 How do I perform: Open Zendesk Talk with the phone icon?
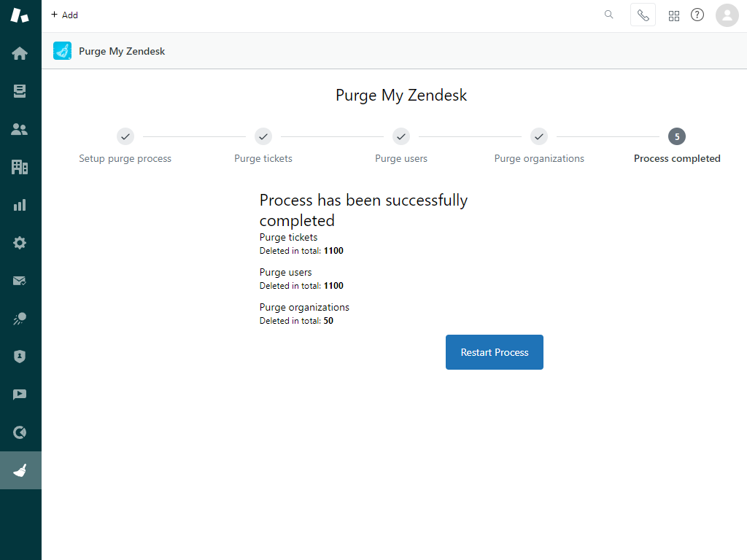coord(643,15)
